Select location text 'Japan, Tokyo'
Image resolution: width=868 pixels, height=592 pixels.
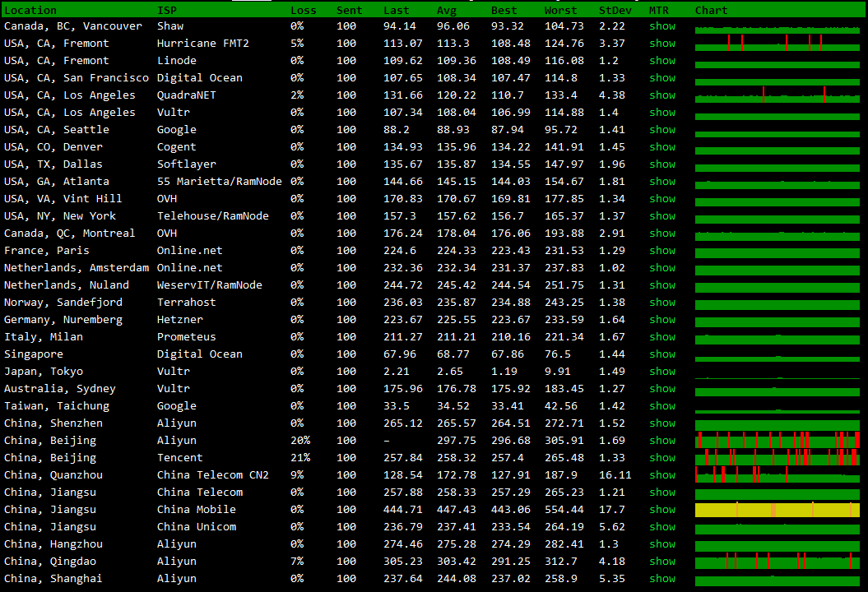tap(43, 372)
